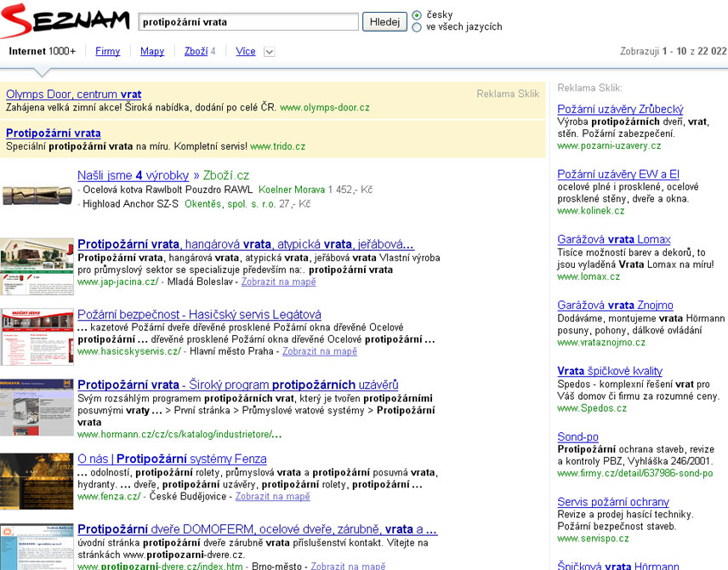Screen dimensions: 728x570
Task: Select the 'česky' radio button
Action: (417, 15)
